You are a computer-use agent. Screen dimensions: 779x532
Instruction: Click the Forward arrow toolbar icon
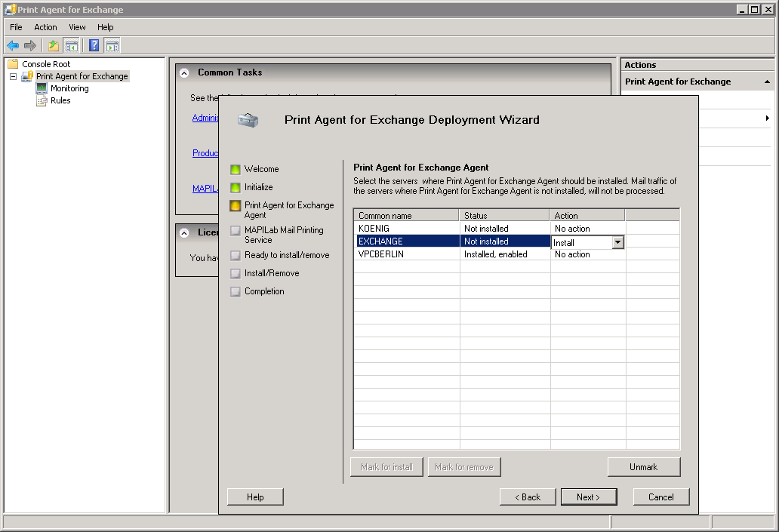click(x=30, y=46)
